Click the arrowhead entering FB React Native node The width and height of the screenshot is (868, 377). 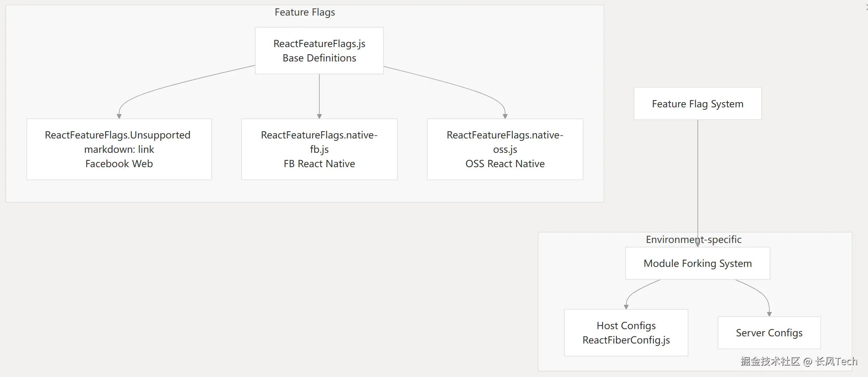tap(319, 116)
